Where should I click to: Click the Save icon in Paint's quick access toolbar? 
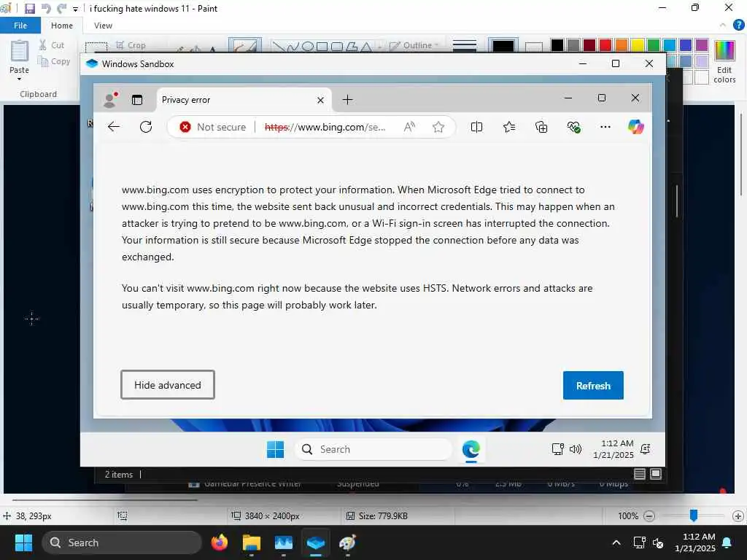tap(29, 8)
